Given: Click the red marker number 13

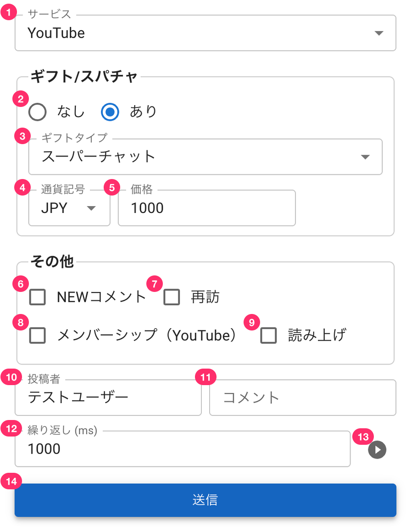Looking at the screenshot, I should [x=363, y=437].
